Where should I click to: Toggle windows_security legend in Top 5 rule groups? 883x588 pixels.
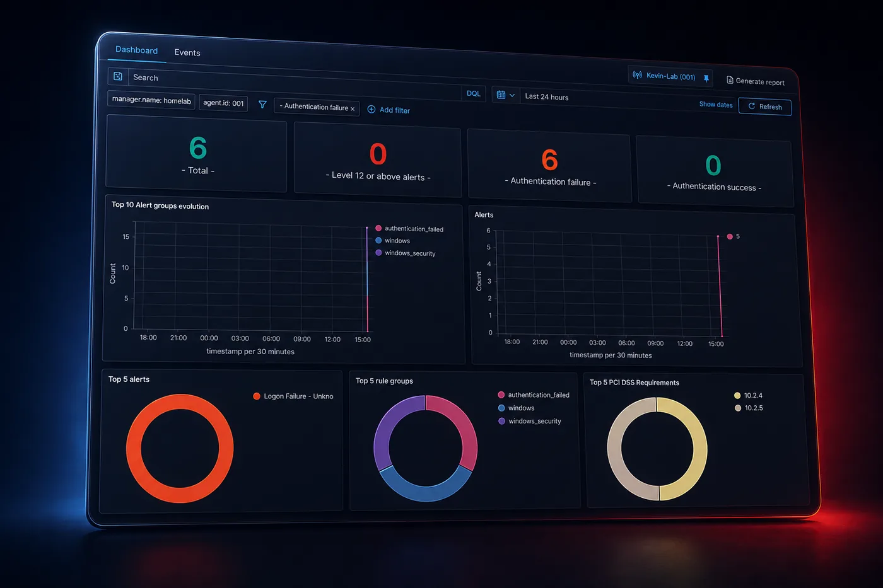click(530, 421)
